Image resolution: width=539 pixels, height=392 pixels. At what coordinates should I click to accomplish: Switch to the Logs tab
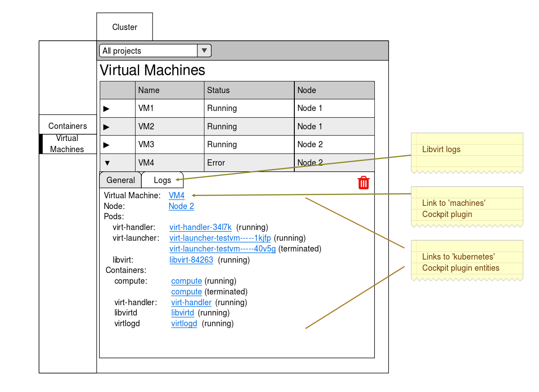coord(162,180)
